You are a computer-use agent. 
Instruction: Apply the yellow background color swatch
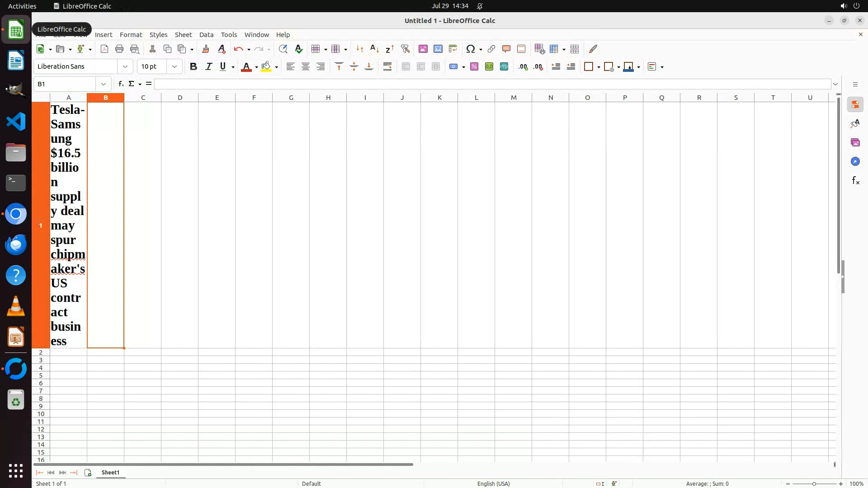click(266, 66)
